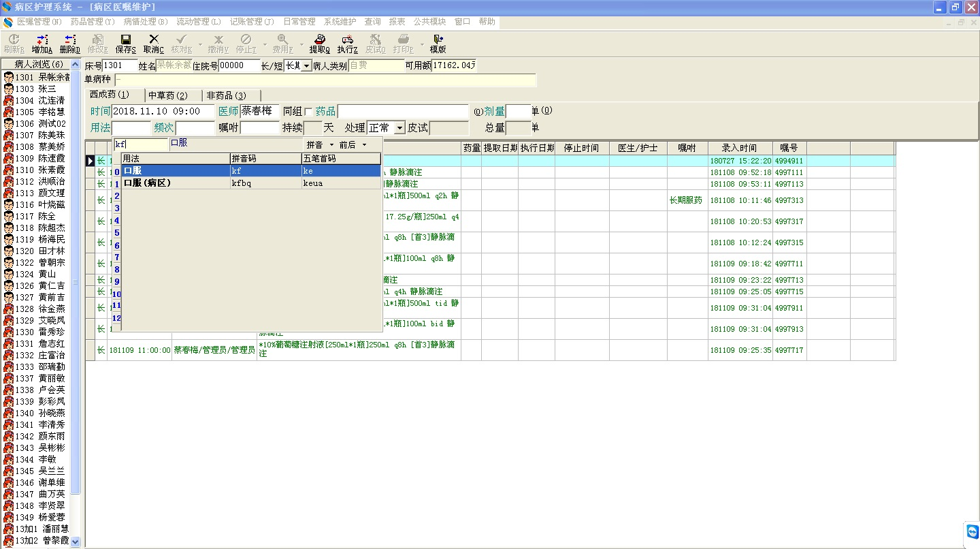
Task: Open dropdown arrow next to 核对 button
Action: point(199,44)
